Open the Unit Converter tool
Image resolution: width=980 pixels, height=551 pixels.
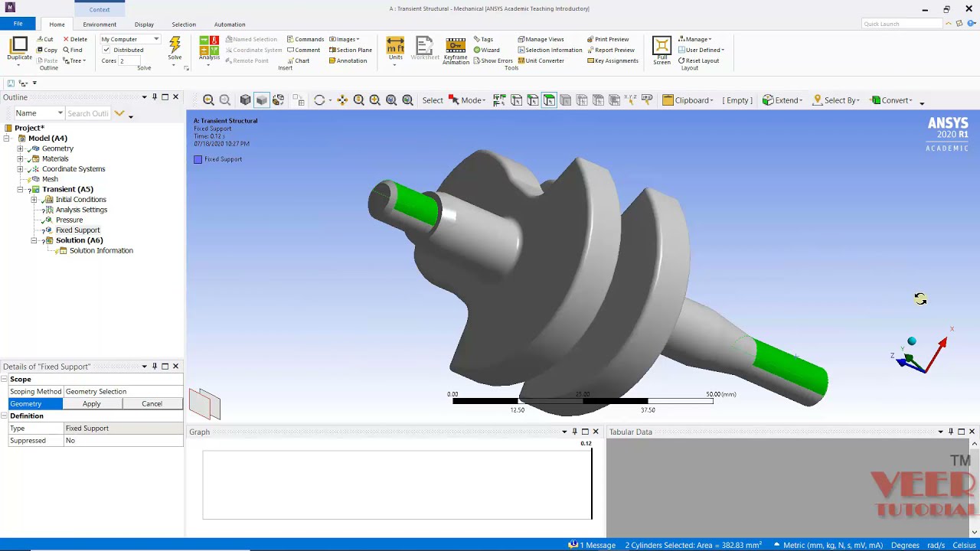(x=541, y=60)
